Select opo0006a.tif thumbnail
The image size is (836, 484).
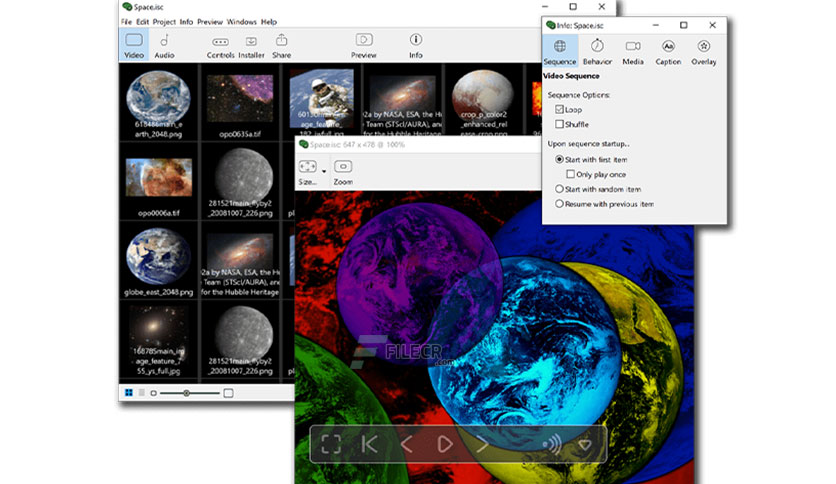pos(158,182)
